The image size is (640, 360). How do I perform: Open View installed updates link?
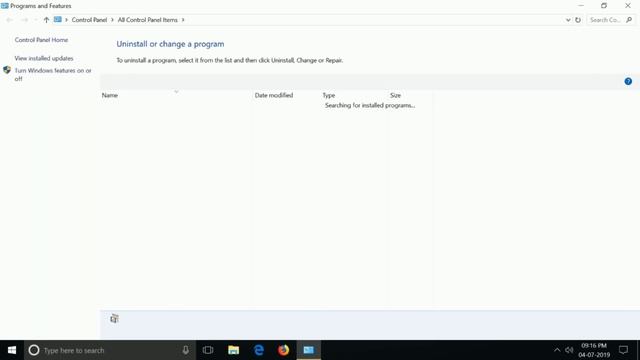coord(44,58)
